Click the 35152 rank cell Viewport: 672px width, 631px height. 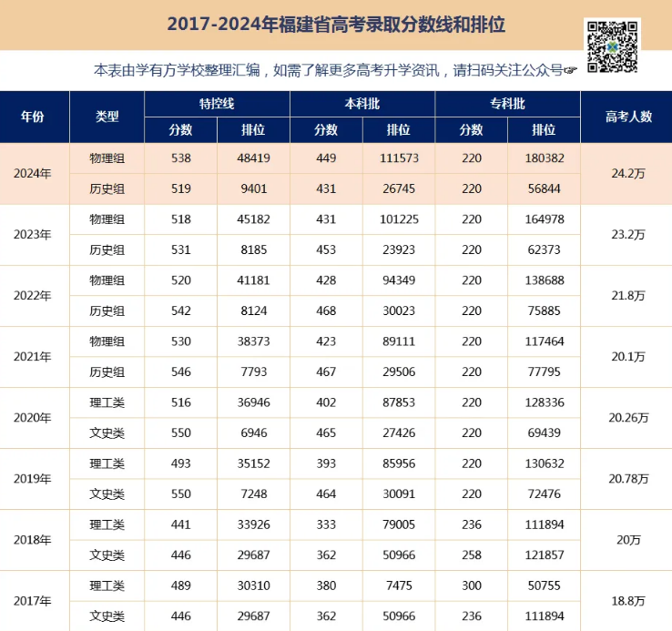click(254, 463)
